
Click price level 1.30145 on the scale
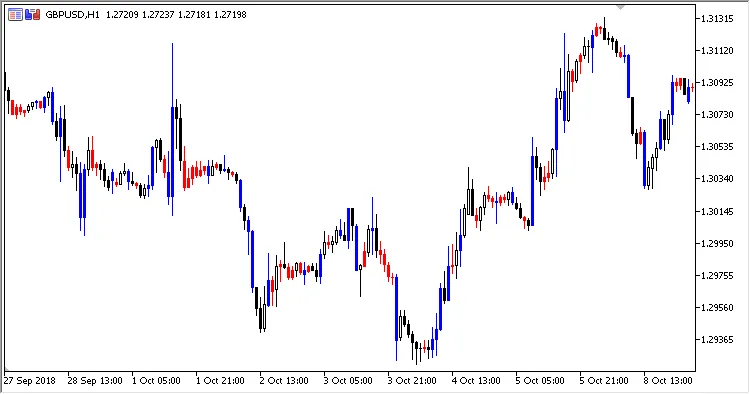coord(717,211)
